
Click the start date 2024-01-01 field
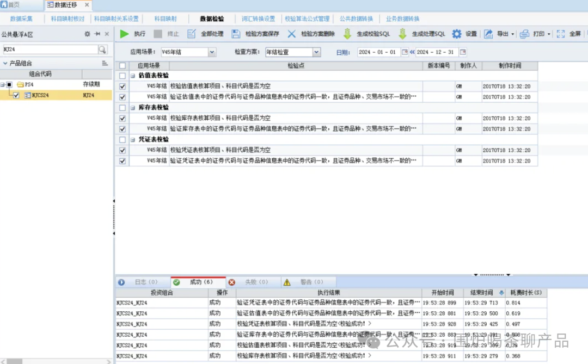[x=379, y=52]
